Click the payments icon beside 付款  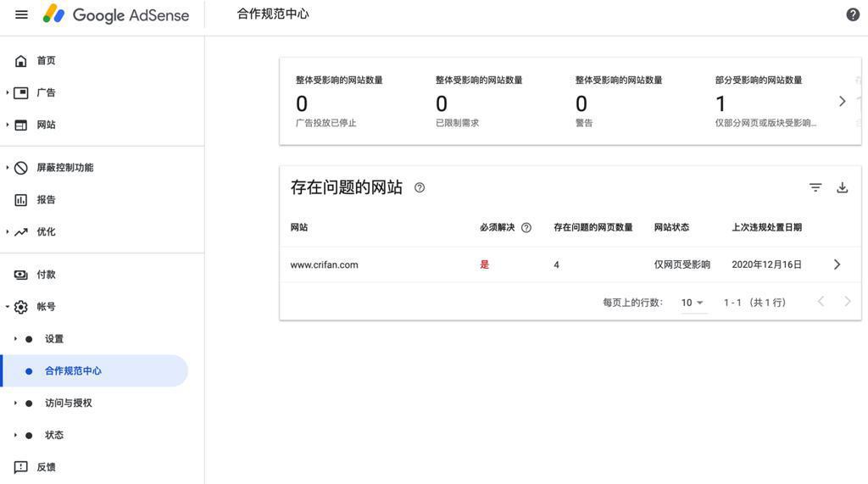(x=21, y=275)
